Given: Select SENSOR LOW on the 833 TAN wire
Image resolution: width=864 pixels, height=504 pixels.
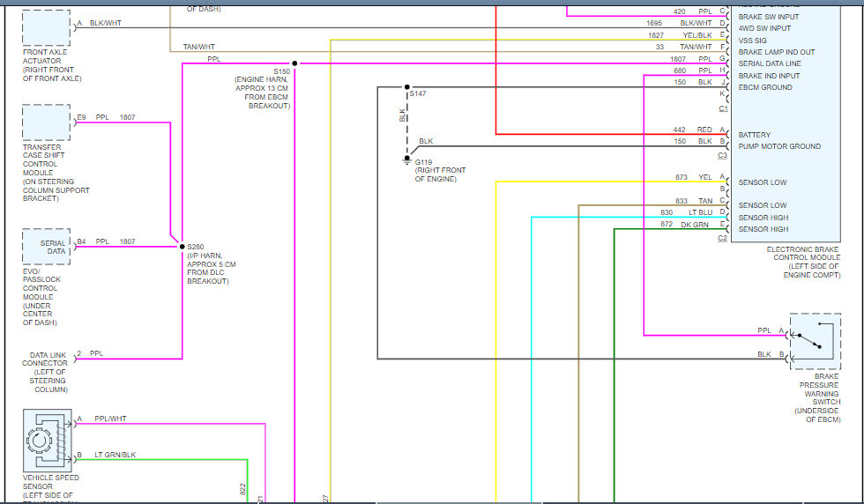Looking at the screenshot, I should click(763, 205).
